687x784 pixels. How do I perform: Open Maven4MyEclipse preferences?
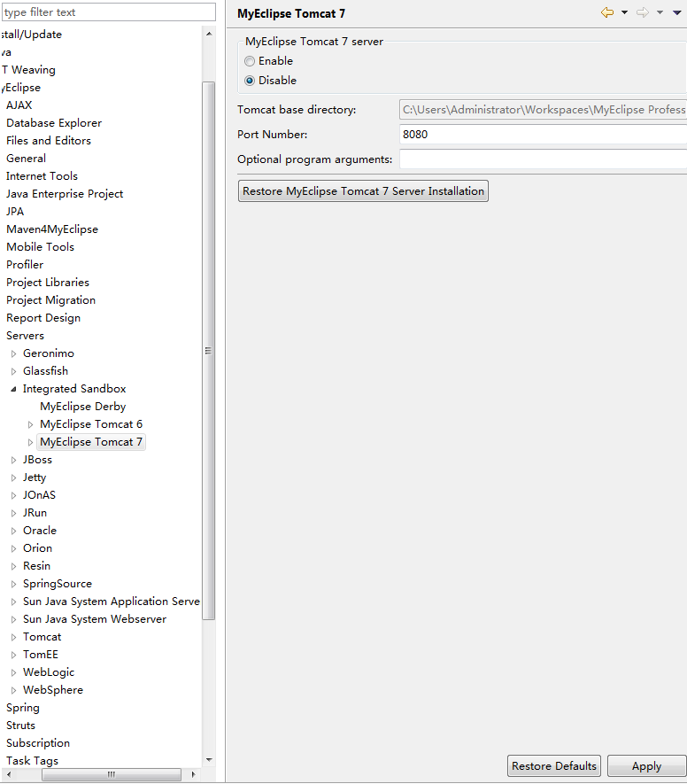[x=52, y=229]
